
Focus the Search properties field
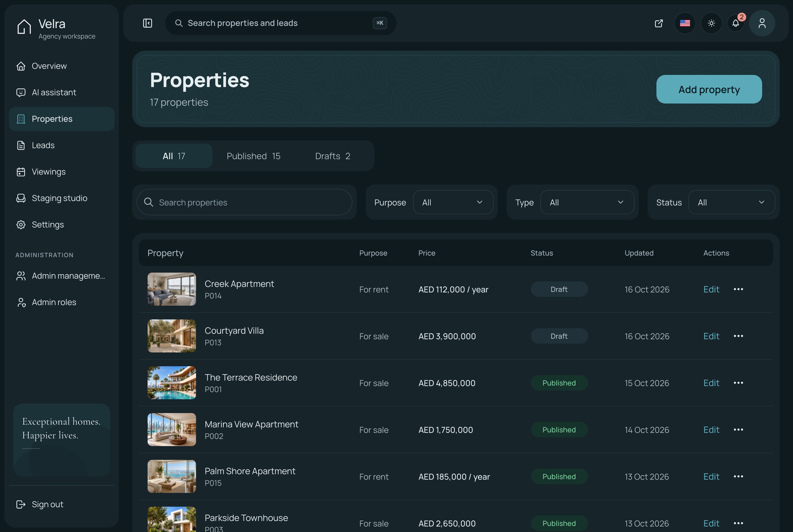[x=244, y=202]
